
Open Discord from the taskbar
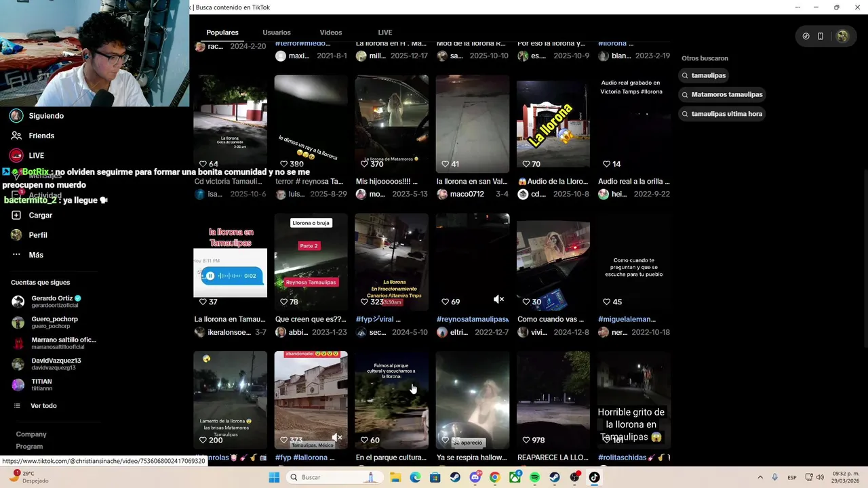475,477
